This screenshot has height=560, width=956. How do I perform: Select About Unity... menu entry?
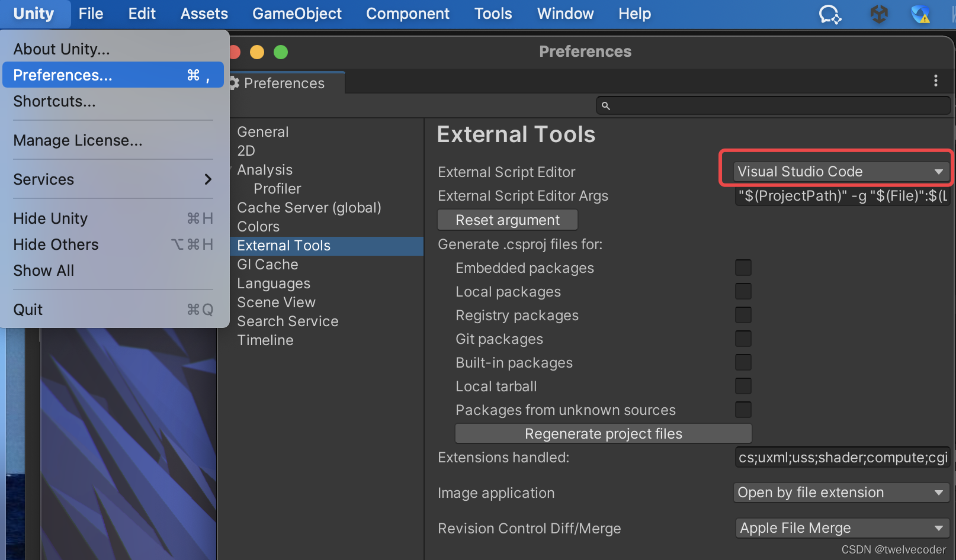113,49
